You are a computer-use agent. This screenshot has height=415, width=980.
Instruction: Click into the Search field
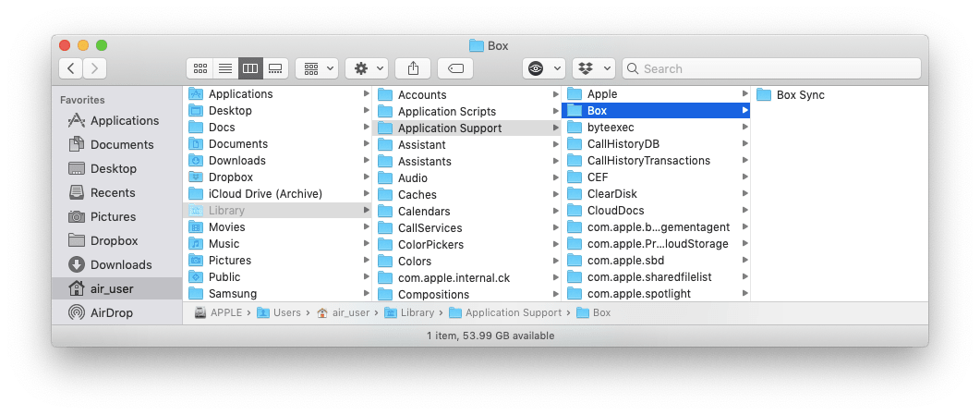771,68
